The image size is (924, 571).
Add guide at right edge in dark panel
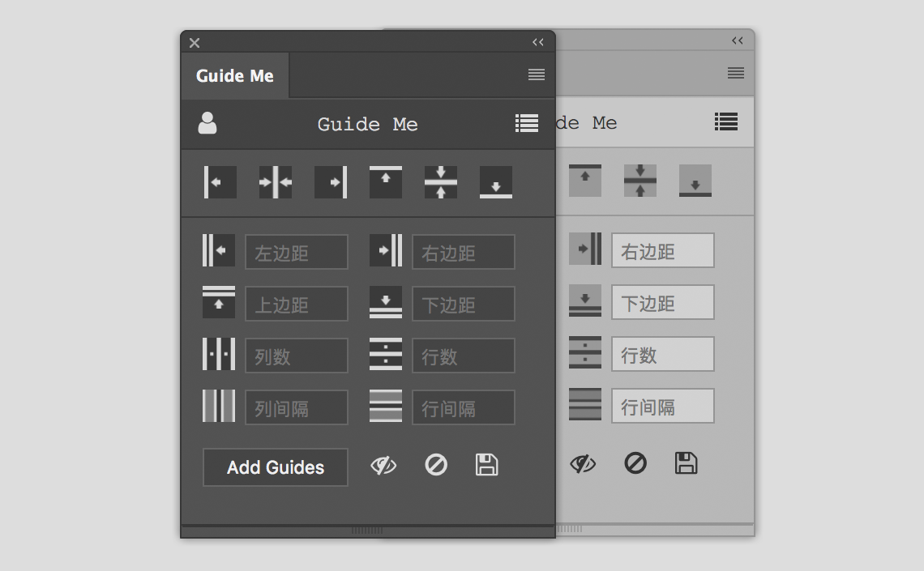pos(331,182)
